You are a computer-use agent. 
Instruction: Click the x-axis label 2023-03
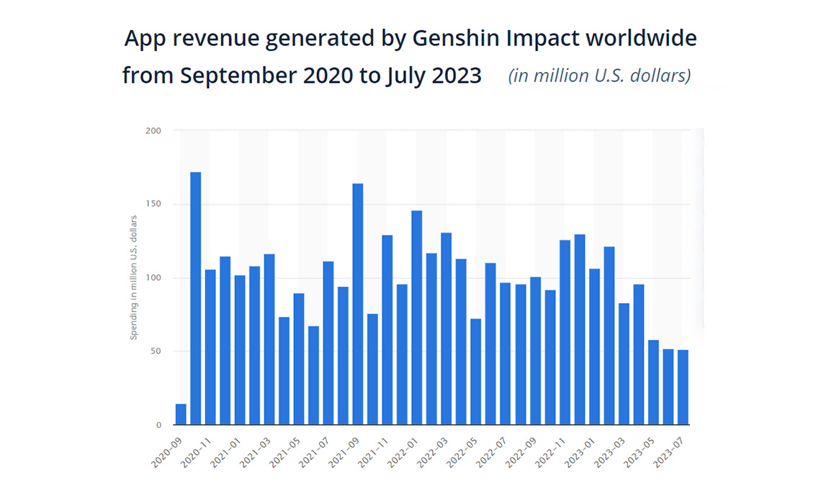[609, 453]
